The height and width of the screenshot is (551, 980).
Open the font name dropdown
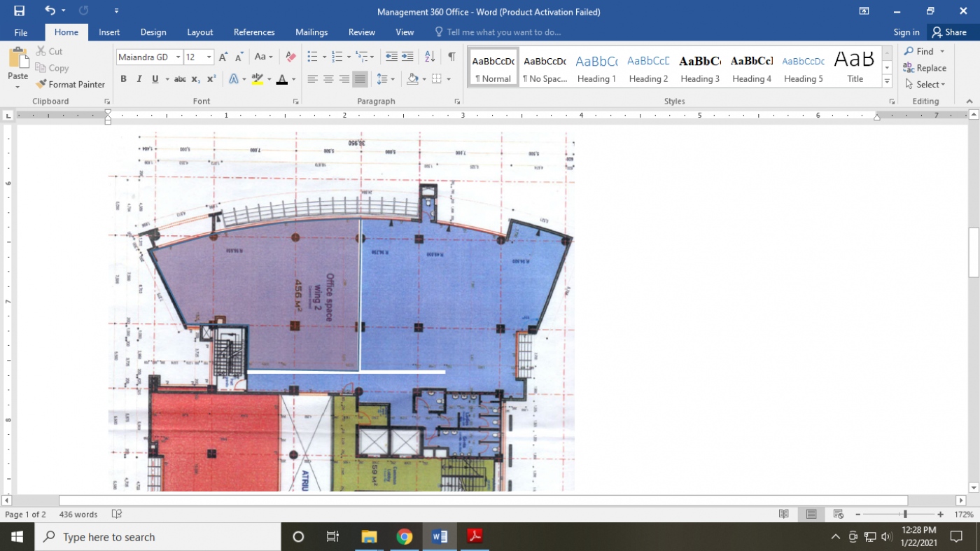pos(178,57)
